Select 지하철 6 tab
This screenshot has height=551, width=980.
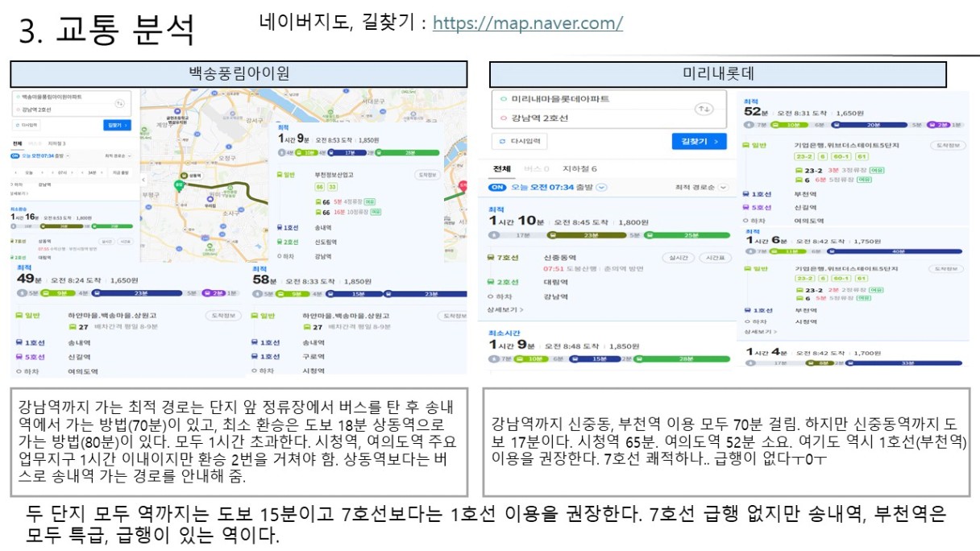coord(579,169)
